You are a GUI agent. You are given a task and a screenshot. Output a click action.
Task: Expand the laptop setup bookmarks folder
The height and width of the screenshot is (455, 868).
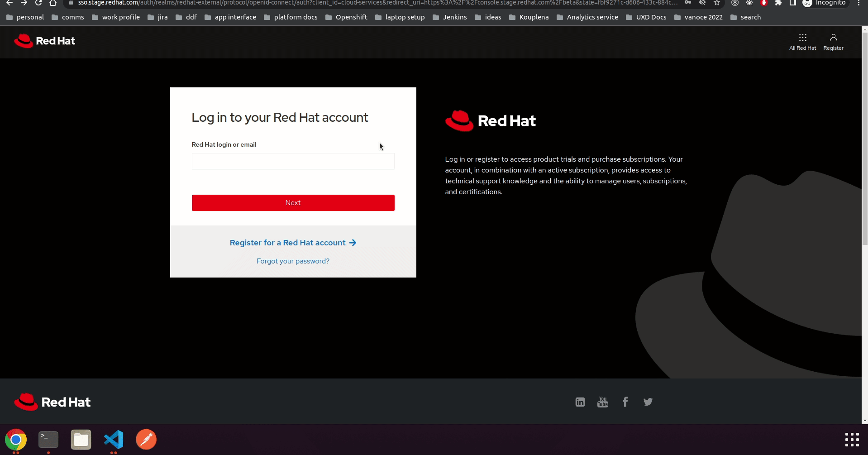coord(400,17)
